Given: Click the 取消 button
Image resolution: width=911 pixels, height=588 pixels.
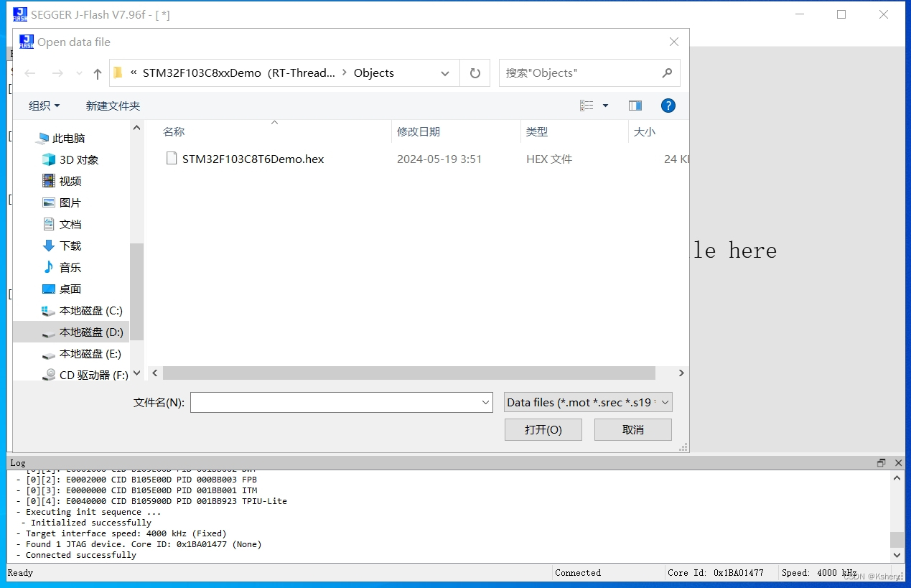Looking at the screenshot, I should pos(633,429).
